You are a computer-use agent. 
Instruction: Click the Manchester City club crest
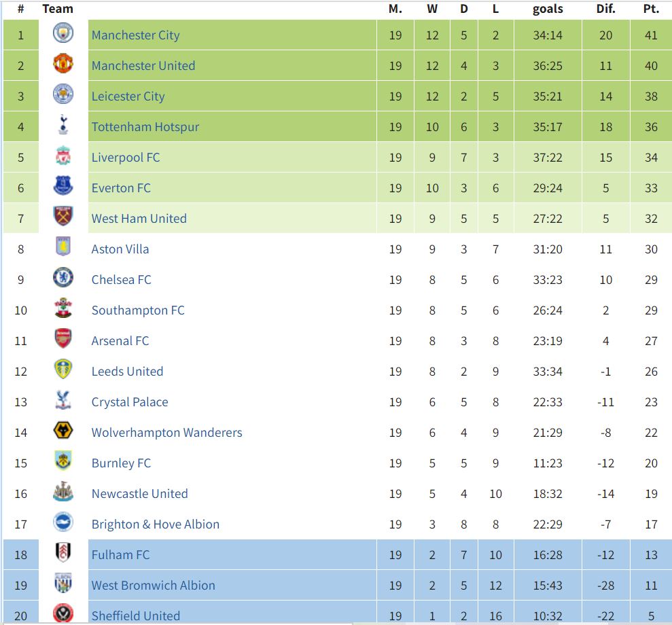click(x=63, y=33)
